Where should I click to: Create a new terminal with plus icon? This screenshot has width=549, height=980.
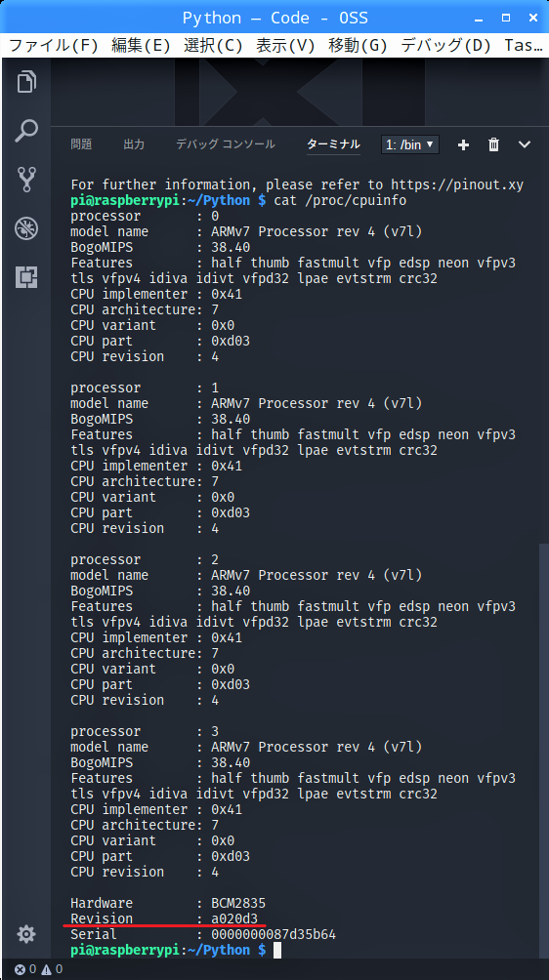pyautogui.click(x=463, y=145)
